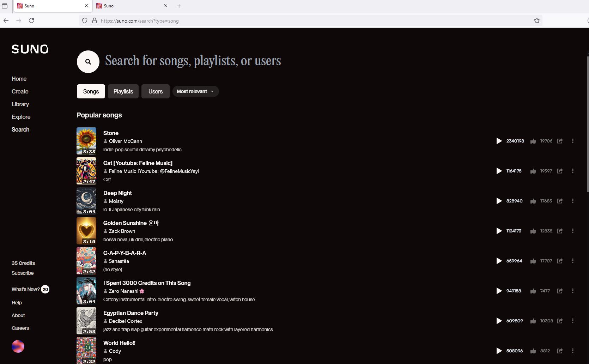Play the song Stone
The width and height of the screenshot is (589, 364).
point(499,141)
